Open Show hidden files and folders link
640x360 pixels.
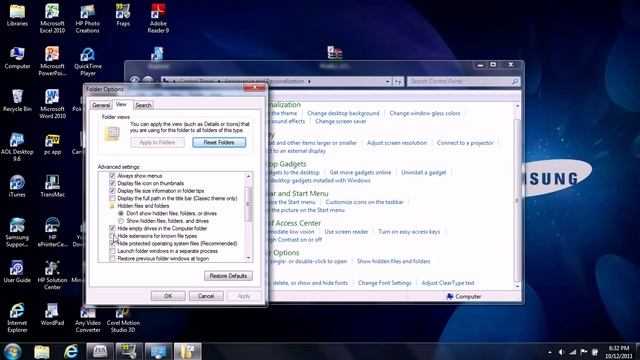point(393,261)
